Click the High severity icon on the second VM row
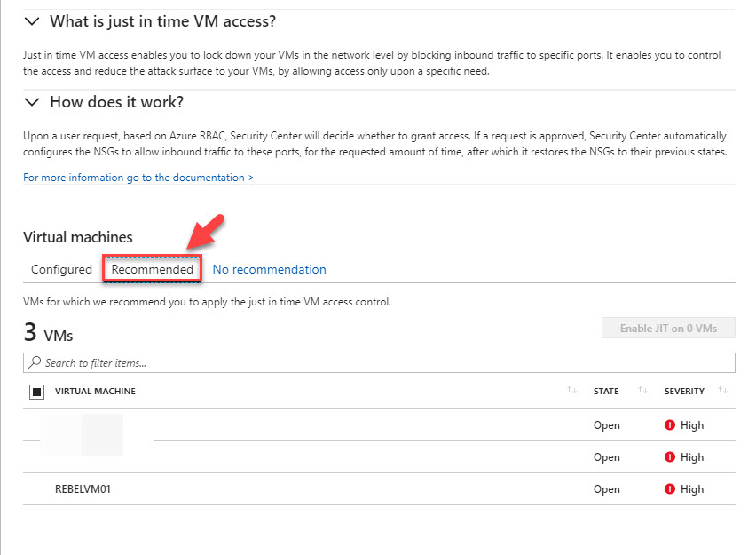Viewport: 756px width, 555px height. pos(668,457)
